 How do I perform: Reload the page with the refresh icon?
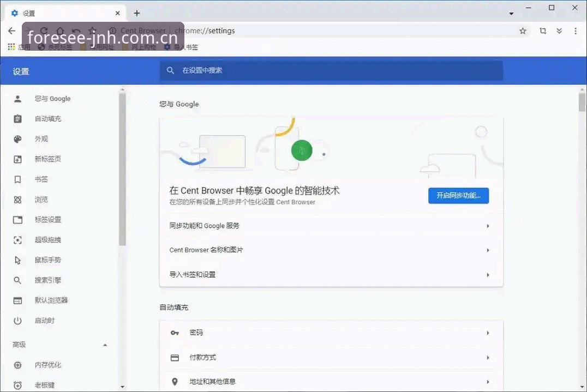(44, 31)
